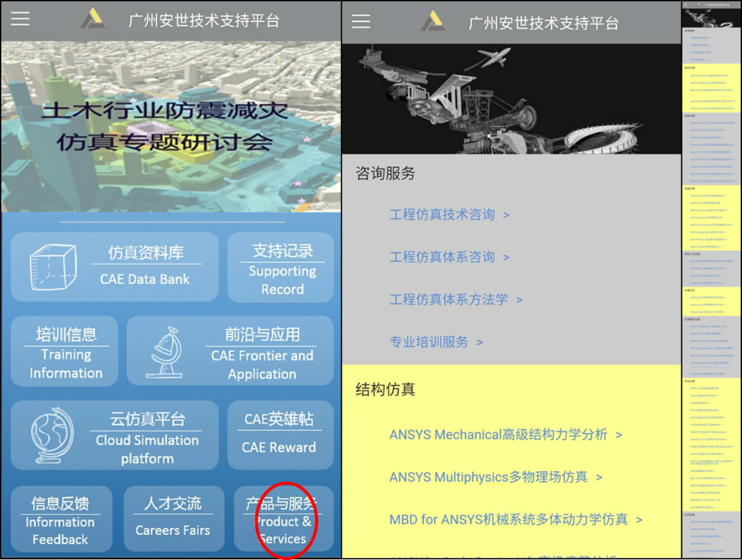
Task: Expand 工程仿真技术咨询 entry
Action: pyautogui.click(x=449, y=214)
